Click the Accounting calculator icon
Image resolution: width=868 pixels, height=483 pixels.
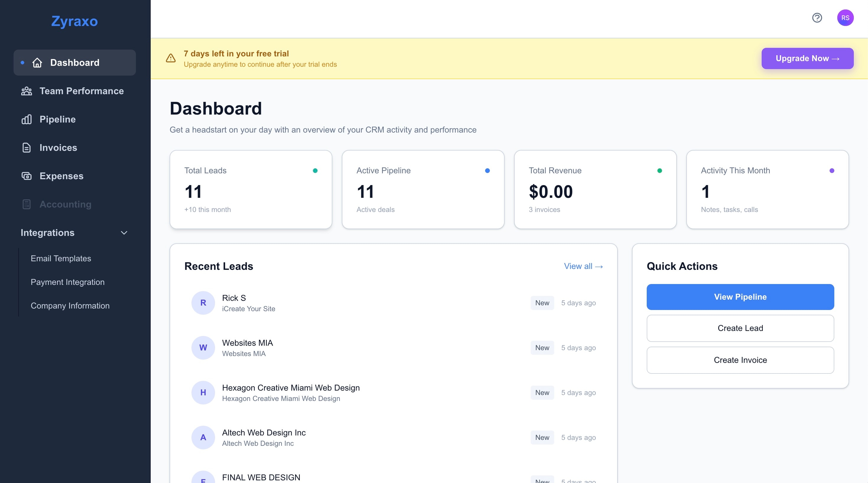26,204
